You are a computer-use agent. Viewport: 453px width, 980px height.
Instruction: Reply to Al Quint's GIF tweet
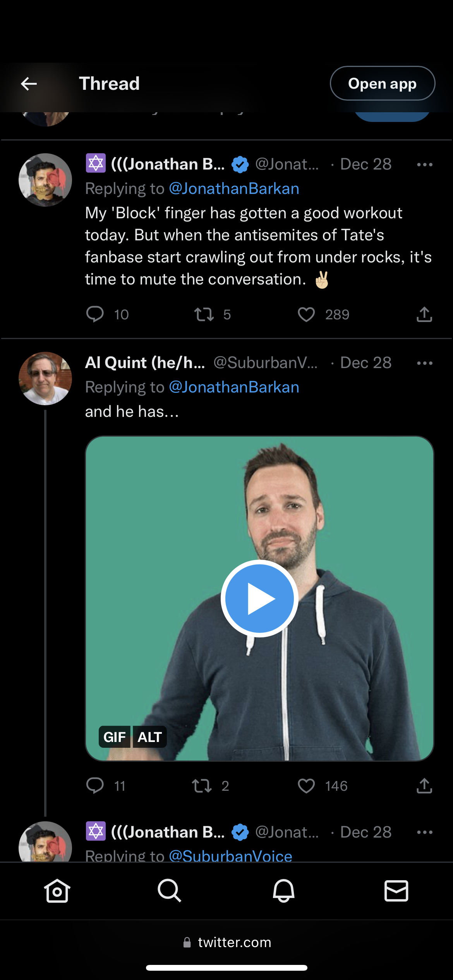tap(95, 786)
